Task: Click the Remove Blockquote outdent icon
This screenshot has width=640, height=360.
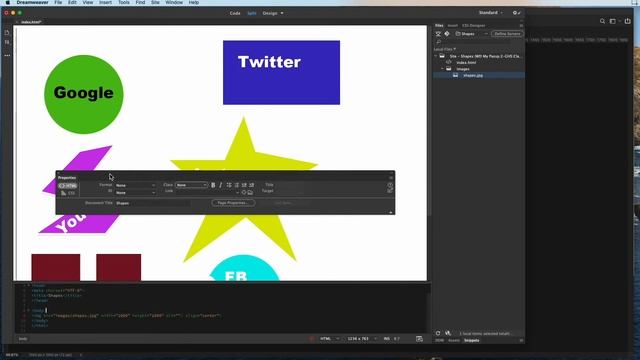Action: click(244, 185)
